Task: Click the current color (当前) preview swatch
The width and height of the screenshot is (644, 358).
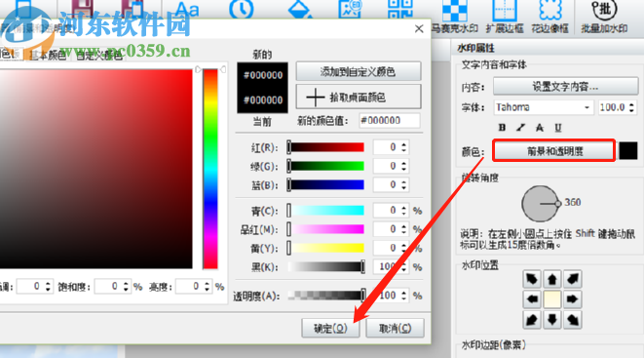Action: coord(263,100)
